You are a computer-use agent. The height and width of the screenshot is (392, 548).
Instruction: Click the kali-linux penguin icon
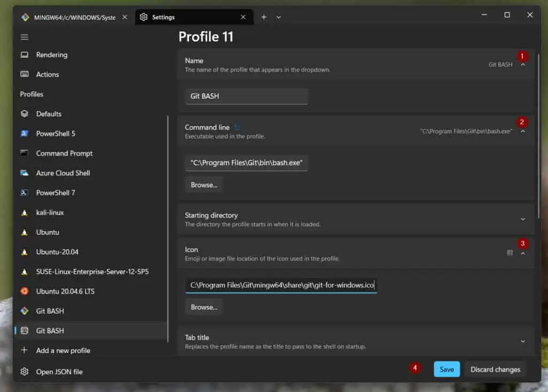[x=25, y=212]
